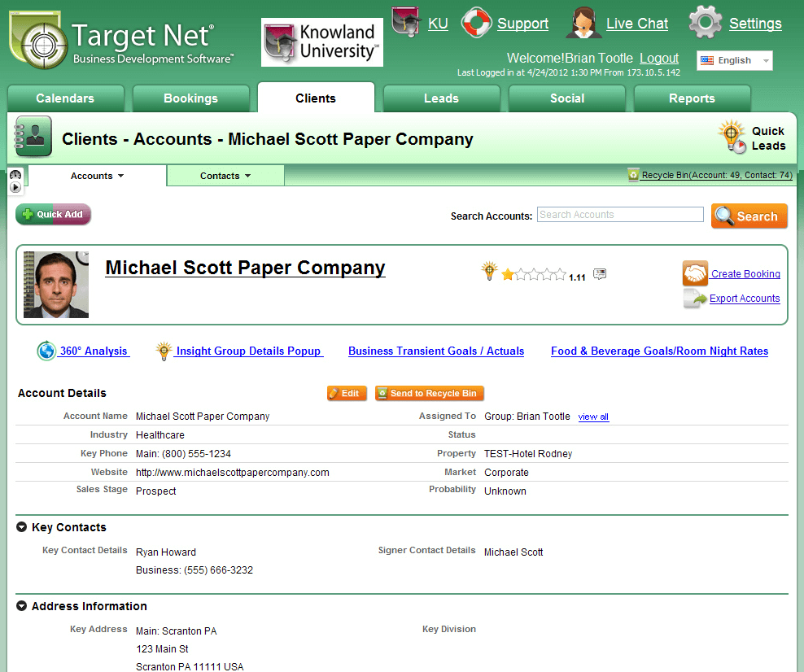804x672 pixels.
Task: Open the Support link
Action: [522, 24]
